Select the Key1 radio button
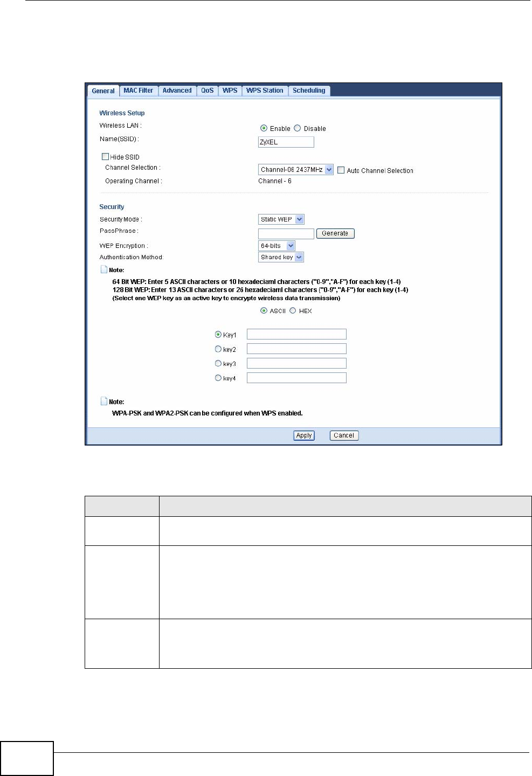 coord(218,335)
